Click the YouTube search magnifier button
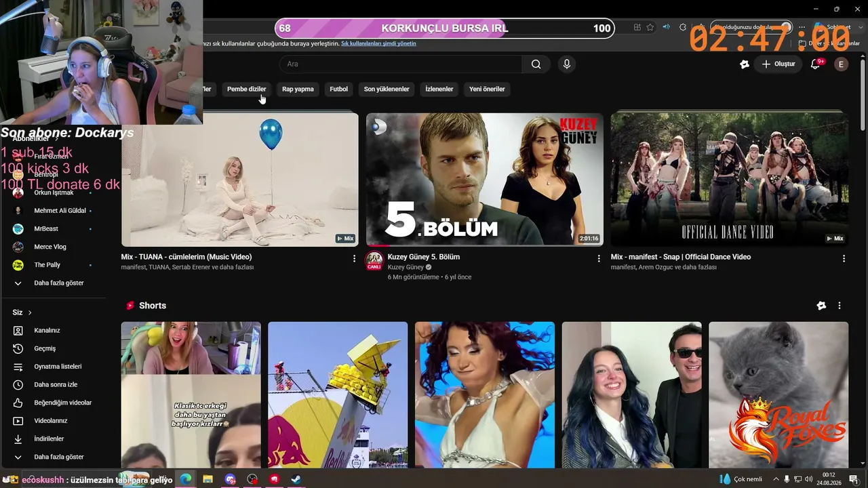This screenshot has width=868, height=488. pyautogui.click(x=536, y=64)
